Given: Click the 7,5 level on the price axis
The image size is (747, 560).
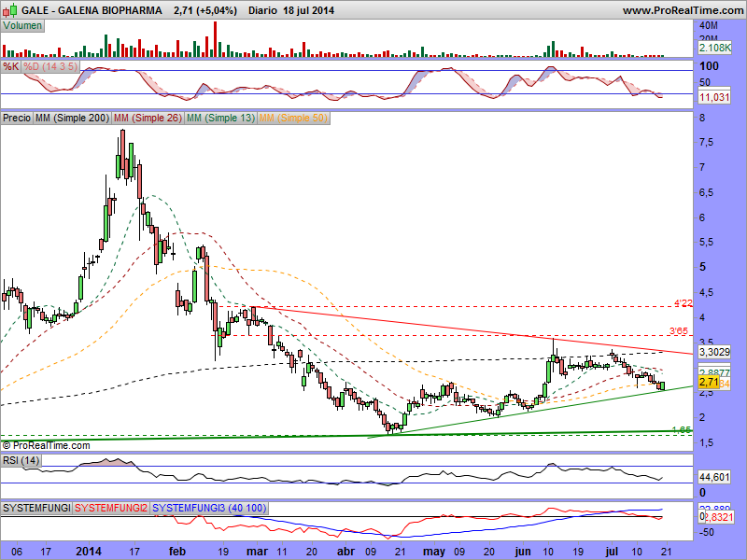Looking at the screenshot, I should [706, 143].
